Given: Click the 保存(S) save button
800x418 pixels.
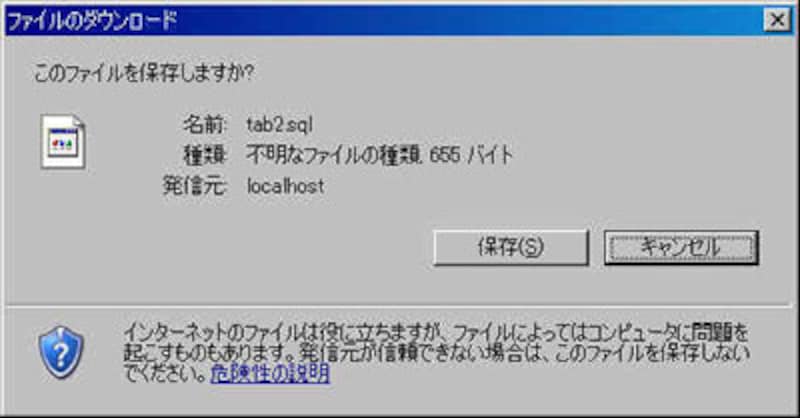Looking at the screenshot, I should 511,248.
